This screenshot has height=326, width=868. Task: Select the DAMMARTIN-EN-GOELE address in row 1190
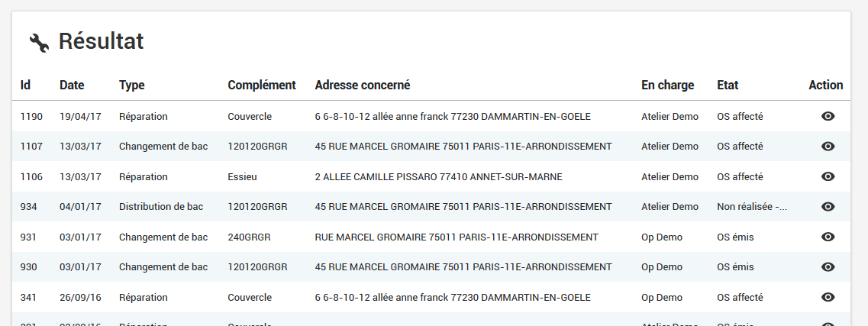pos(452,117)
